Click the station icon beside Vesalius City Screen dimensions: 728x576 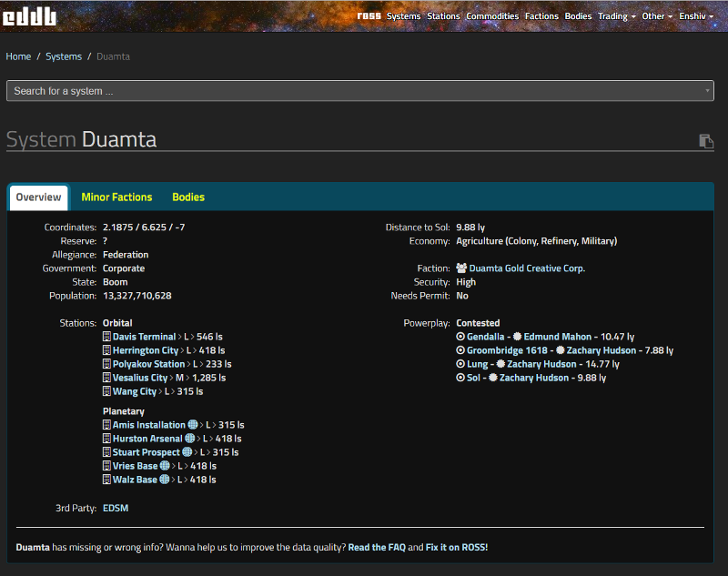(x=107, y=378)
